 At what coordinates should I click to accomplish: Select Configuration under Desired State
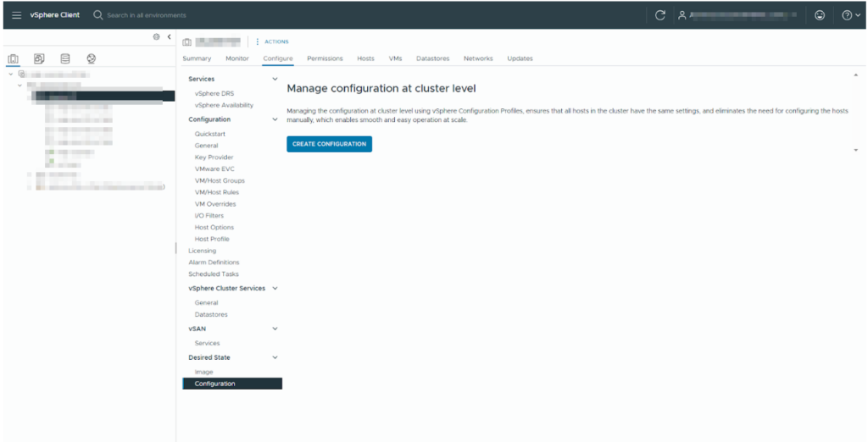click(232, 384)
